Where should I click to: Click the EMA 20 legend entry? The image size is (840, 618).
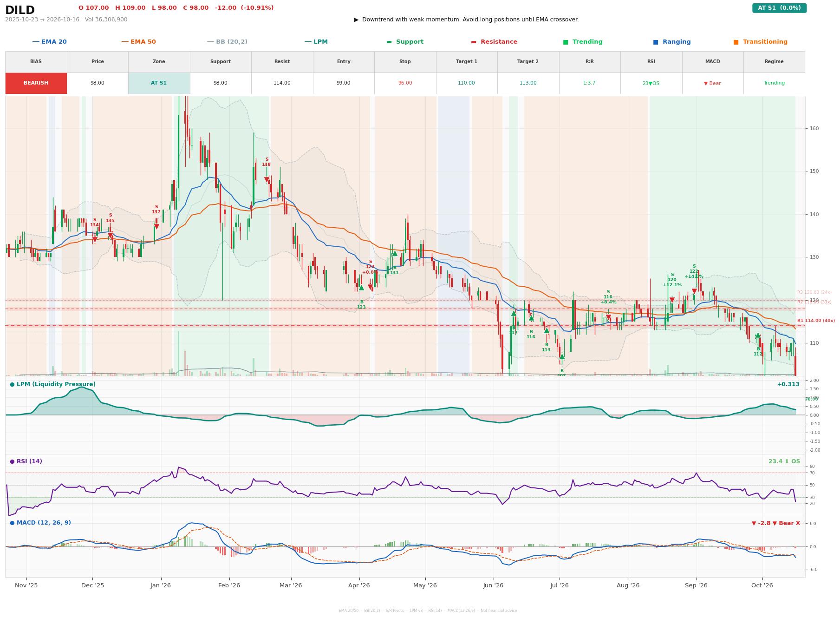click(49, 42)
